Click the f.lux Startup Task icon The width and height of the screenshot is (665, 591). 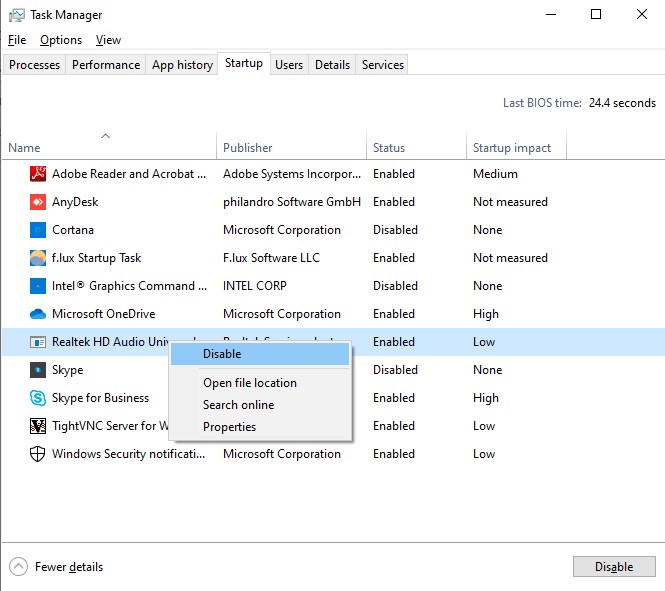pos(38,258)
